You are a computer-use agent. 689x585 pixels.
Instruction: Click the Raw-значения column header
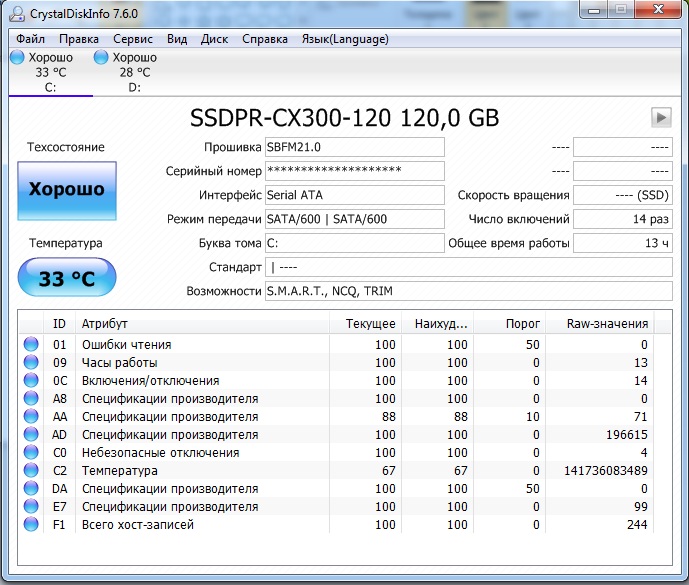599,323
